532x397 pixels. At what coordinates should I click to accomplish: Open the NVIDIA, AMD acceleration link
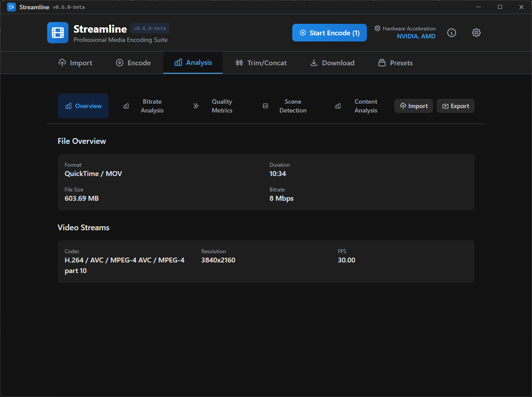click(415, 36)
